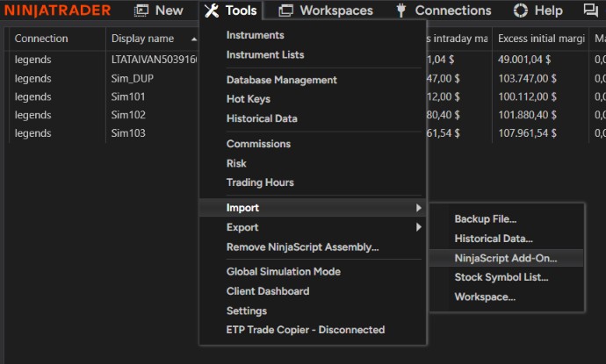Select the LTATAIVAN503916 account row
The height and width of the screenshot is (364, 606).
pos(154,60)
